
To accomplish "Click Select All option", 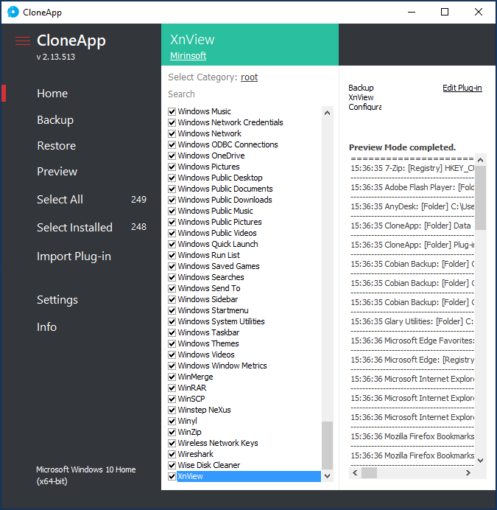I will click(x=60, y=199).
